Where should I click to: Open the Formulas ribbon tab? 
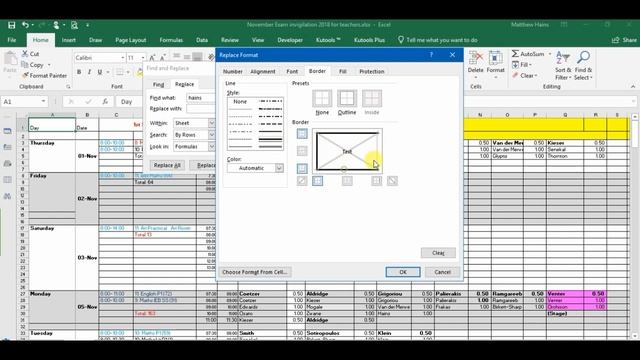[x=171, y=40]
